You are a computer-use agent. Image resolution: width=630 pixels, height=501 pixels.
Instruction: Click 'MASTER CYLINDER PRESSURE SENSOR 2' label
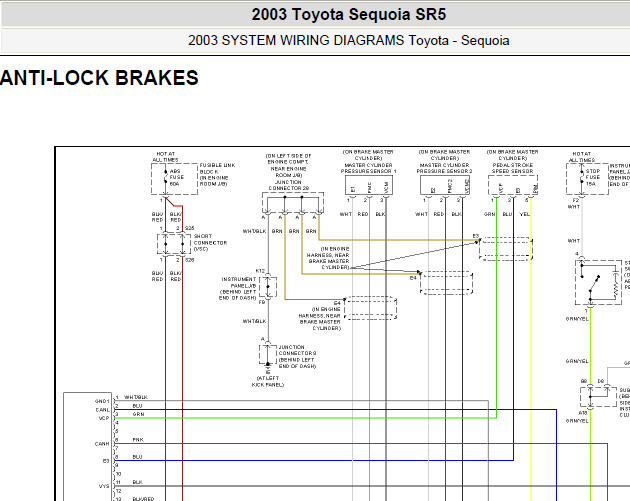pyautogui.click(x=444, y=168)
